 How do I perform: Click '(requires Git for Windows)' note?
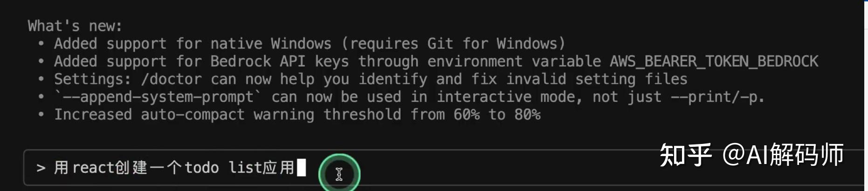click(454, 44)
